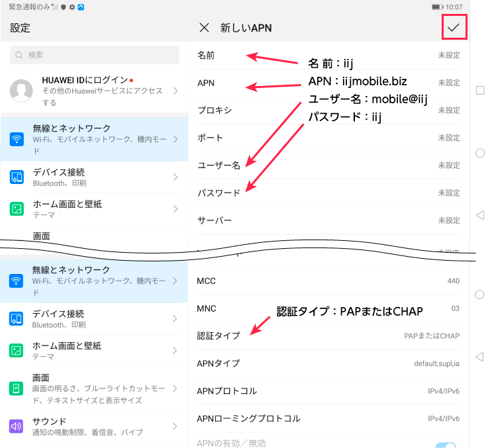Click the MCC value 440

(x=453, y=281)
